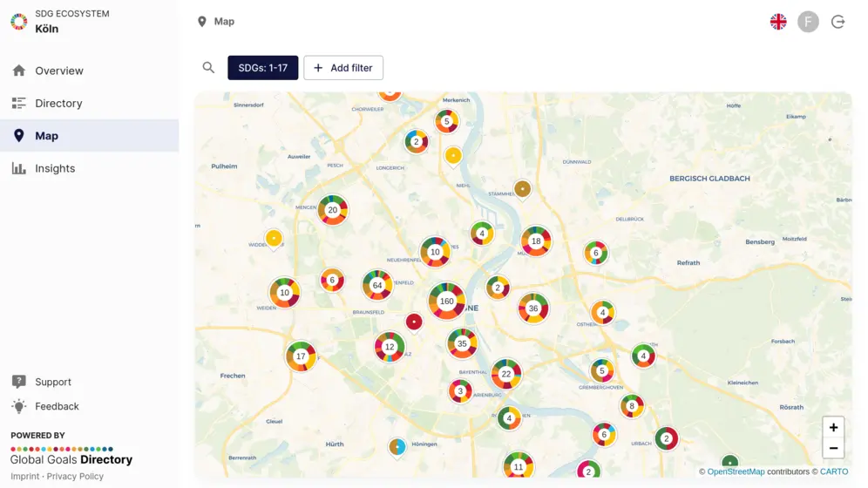Viewport: 868px width, 488px height.
Task: Open the Support page
Action: (89, 382)
